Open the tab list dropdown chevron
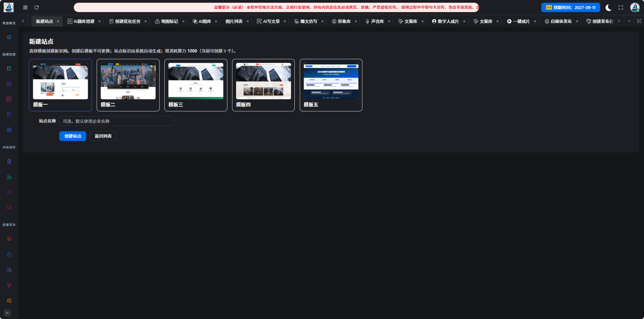Screen dimensions: 644x319 pos(629,21)
